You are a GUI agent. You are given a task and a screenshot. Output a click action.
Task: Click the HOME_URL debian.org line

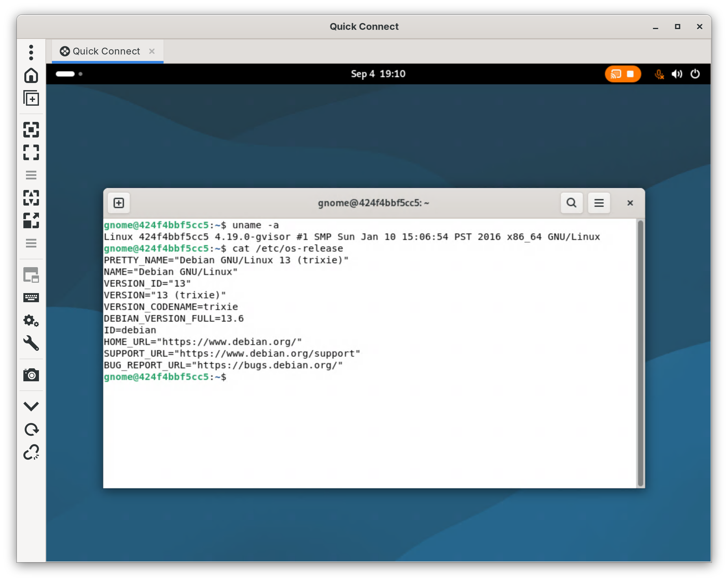pyautogui.click(x=202, y=342)
